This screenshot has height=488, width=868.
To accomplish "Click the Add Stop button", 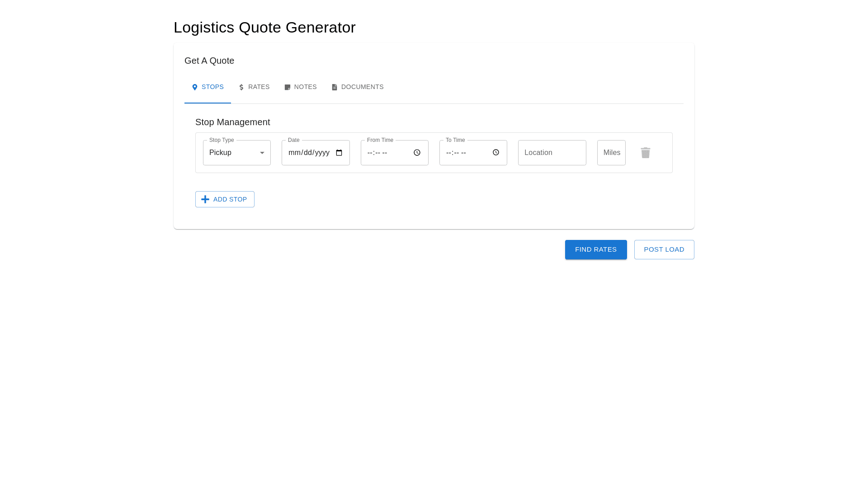I will coord(230,199).
